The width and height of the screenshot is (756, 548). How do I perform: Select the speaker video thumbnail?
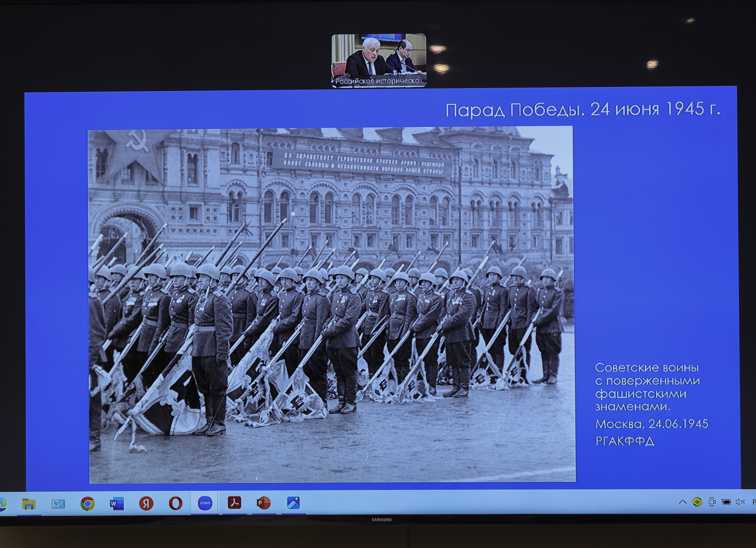[379, 57]
